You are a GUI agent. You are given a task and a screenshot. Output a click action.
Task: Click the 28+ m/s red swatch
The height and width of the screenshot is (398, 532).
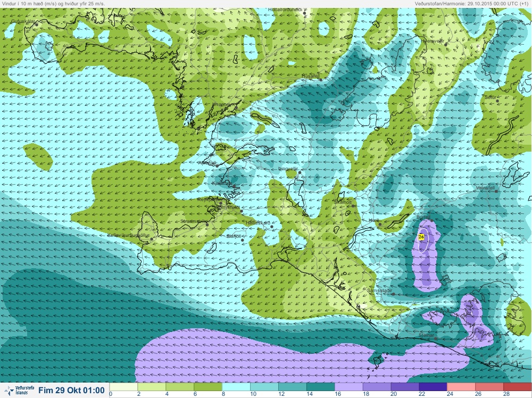(518, 387)
